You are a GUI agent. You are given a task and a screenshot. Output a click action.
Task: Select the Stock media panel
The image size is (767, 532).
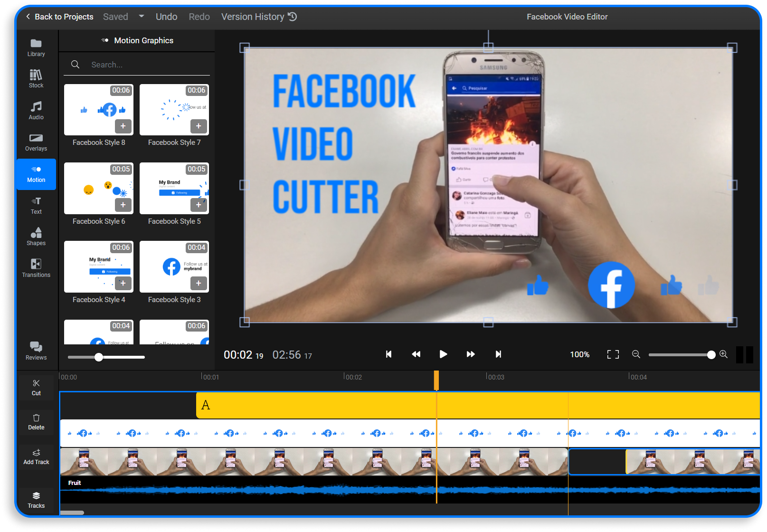[36, 78]
